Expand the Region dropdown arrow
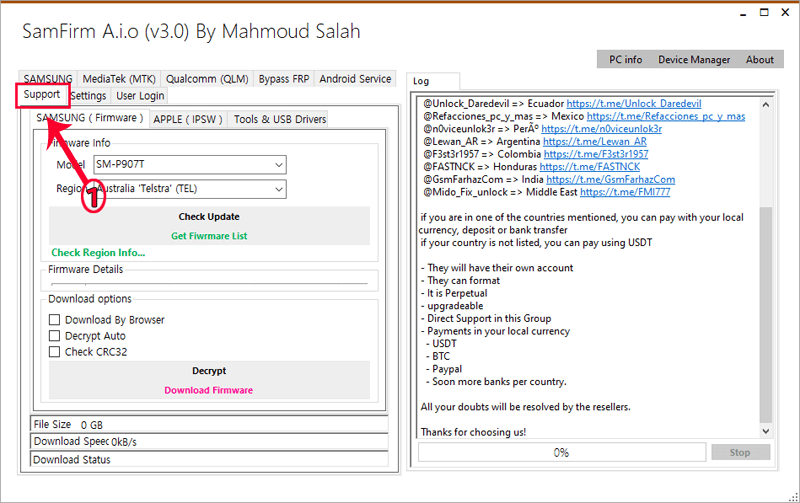 click(279, 189)
